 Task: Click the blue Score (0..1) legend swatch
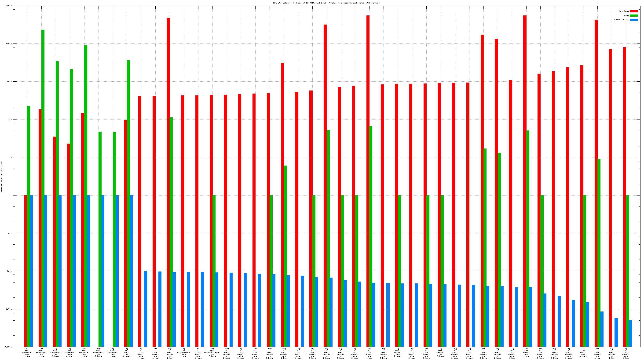click(634, 20)
